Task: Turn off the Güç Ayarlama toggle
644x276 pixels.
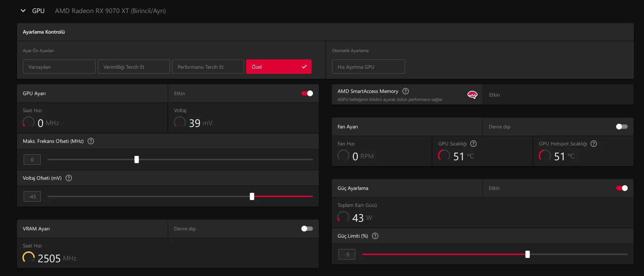Action: [622, 188]
